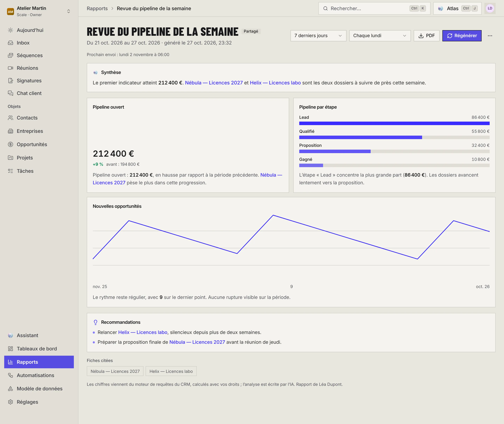Click the Lead stage progress bar

pyautogui.click(x=394, y=123)
